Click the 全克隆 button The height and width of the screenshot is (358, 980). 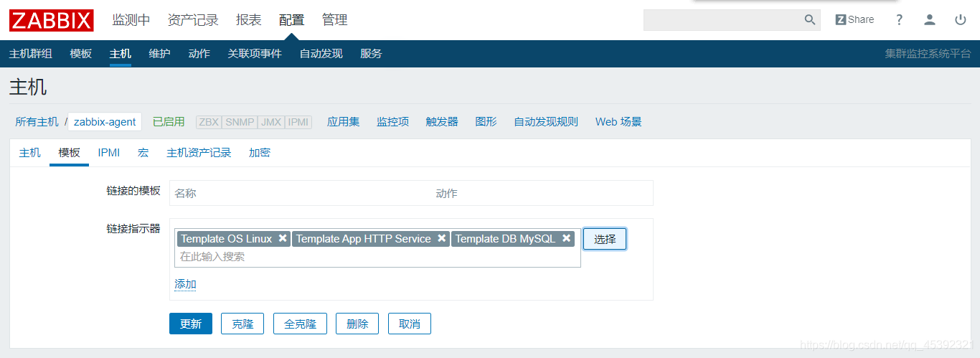[300, 324]
